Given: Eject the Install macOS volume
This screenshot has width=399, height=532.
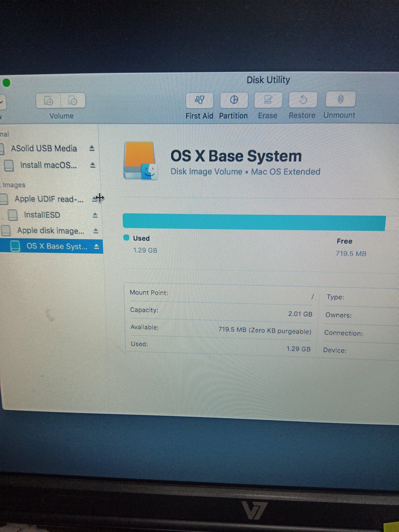Looking at the screenshot, I should coord(93,165).
